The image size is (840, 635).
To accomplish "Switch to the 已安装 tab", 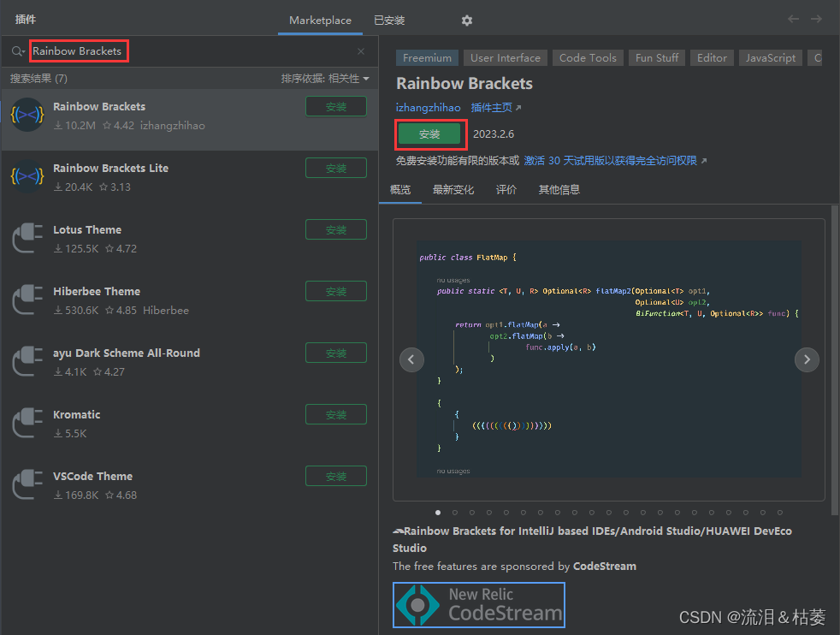I will (x=389, y=21).
